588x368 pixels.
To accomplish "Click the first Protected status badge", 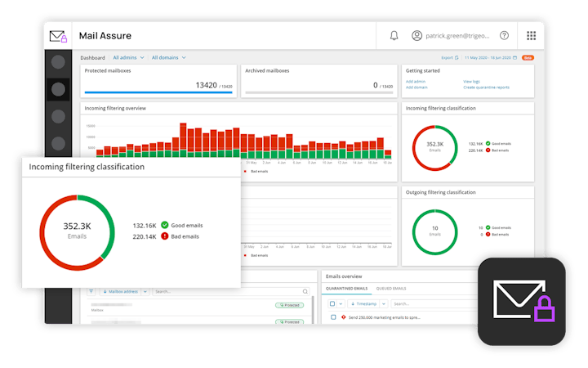I will point(289,305).
